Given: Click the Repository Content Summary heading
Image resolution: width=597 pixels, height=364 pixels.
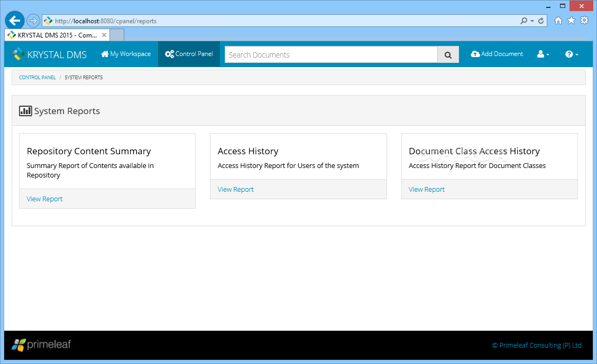Looking at the screenshot, I should pos(89,151).
